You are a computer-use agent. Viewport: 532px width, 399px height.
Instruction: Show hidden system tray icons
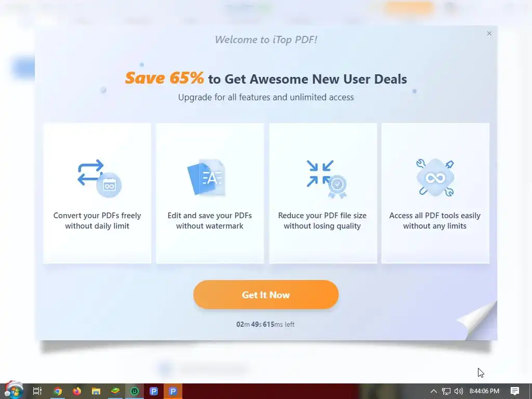coord(434,391)
